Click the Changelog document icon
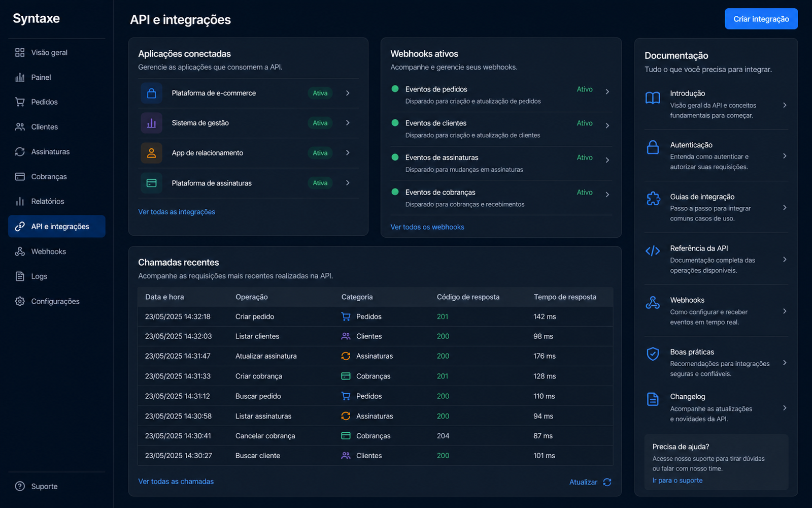Image resolution: width=812 pixels, height=508 pixels. [653, 399]
